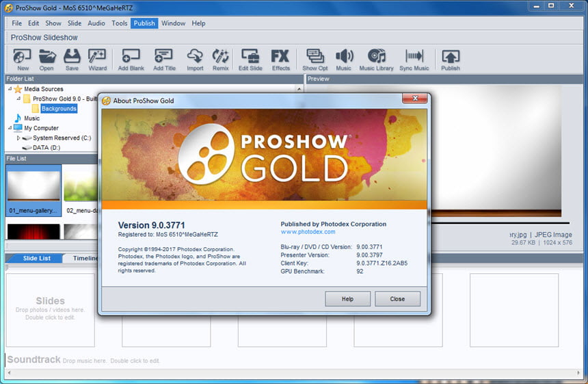Open the Window menu

click(173, 23)
